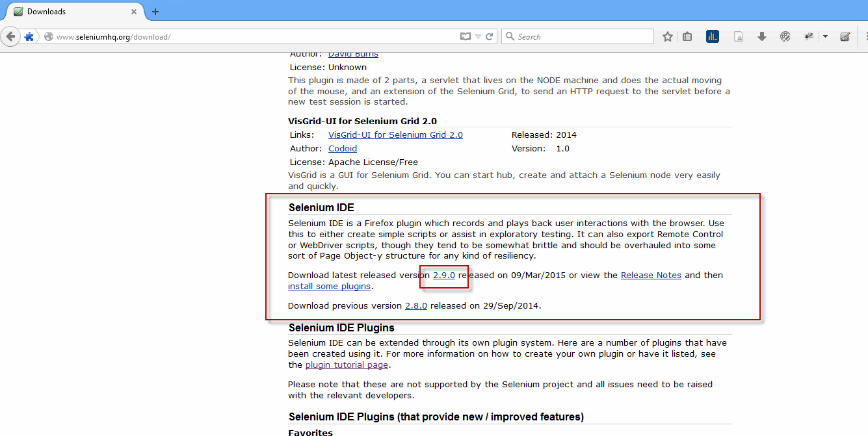The height and width of the screenshot is (436, 868).
Task: Bookmark this page with the star icon
Action: pyautogui.click(x=667, y=37)
